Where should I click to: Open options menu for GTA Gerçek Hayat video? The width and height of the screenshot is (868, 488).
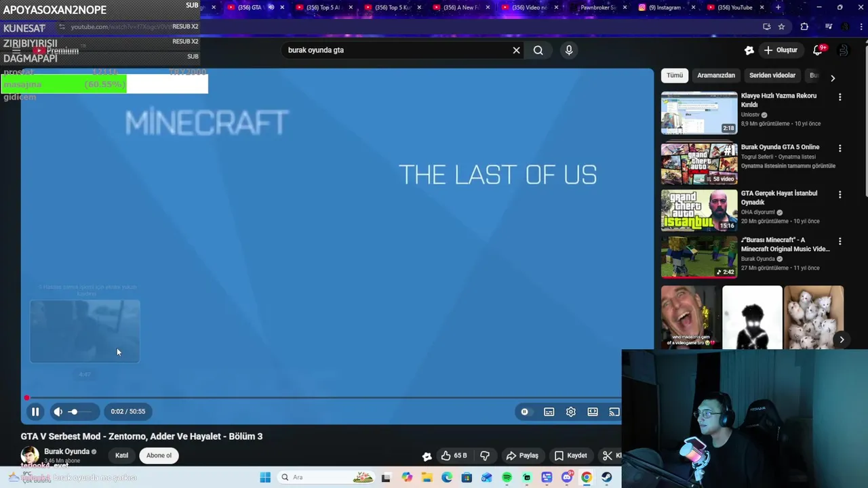pos(840,195)
